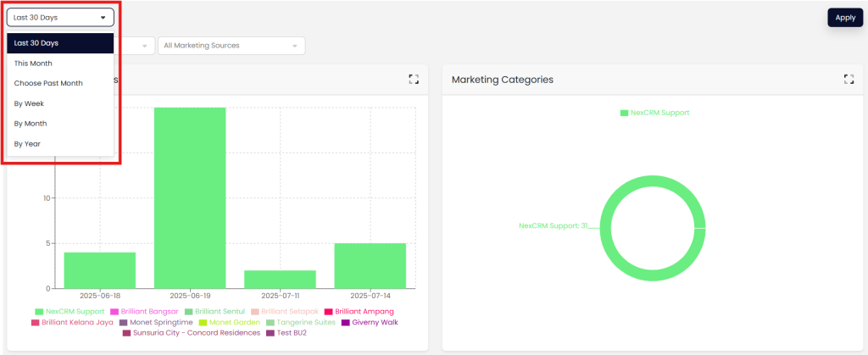Toggle Brilliant Bangsar legend series
This screenshot has width=868, height=355.
coord(147,311)
